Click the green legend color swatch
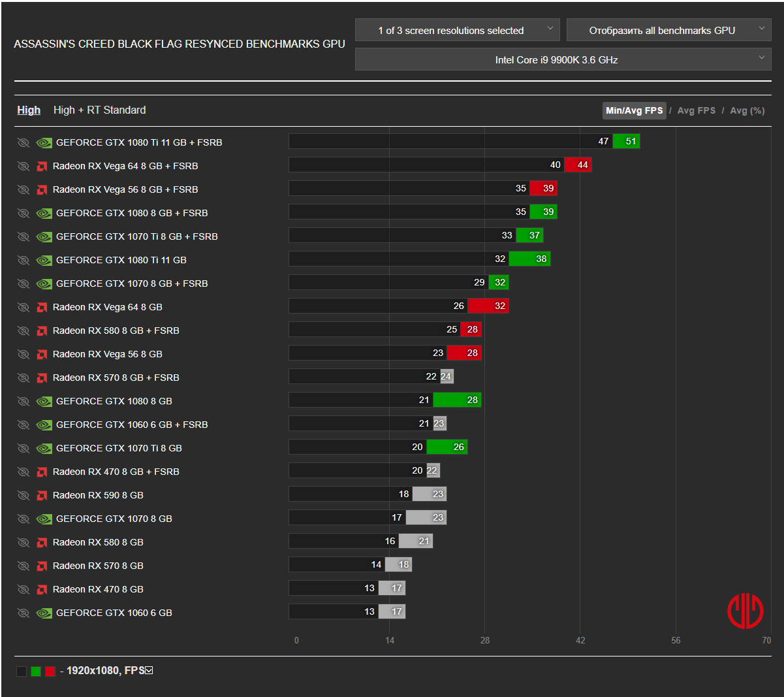Image resolution: width=784 pixels, height=697 pixels. pyautogui.click(x=36, y=671)
